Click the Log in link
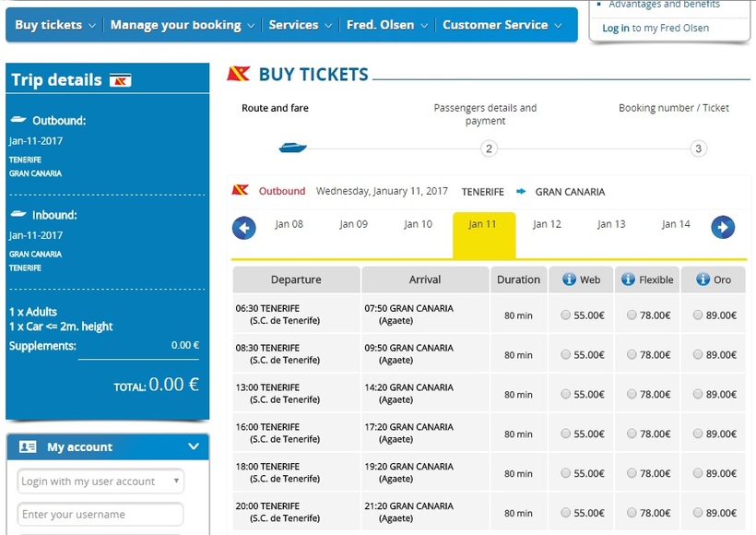This screenshot has width=756, height=535. (x=616, y=29)
